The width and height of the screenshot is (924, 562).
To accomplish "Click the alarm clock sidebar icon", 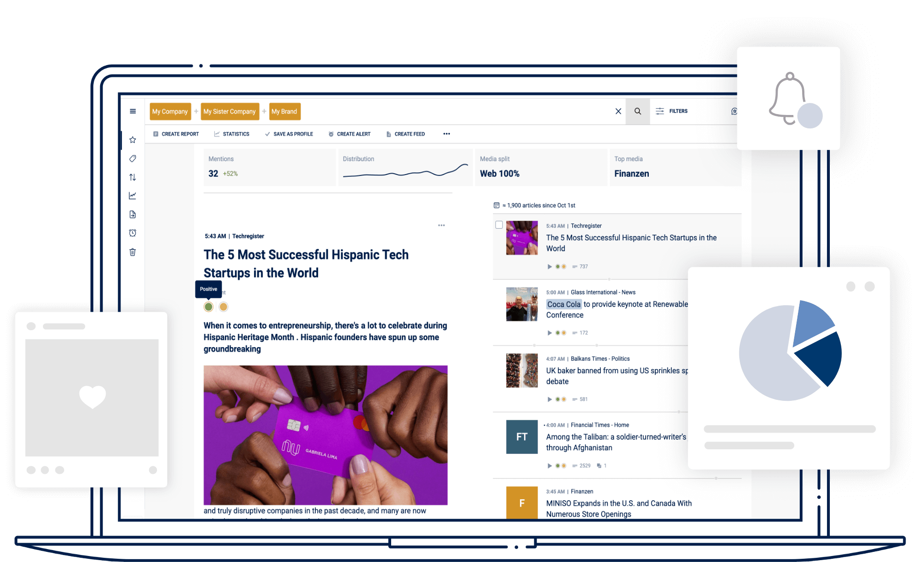I will (133, 233).
